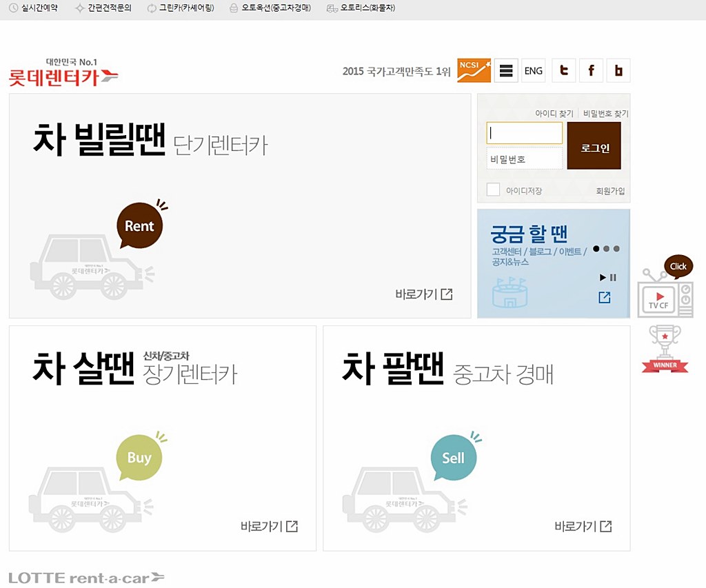Open the WINNER trophy icon
This screenshot has width=706, height=588.
665,349
